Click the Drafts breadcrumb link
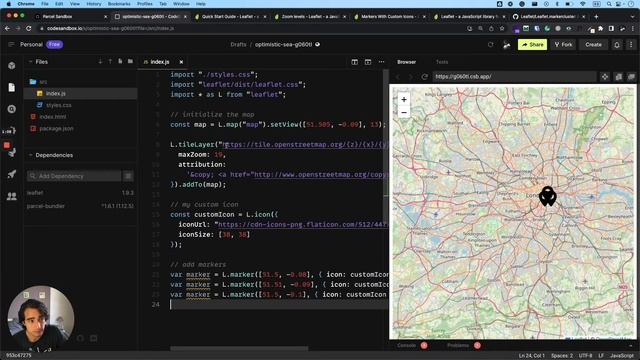Screen dimensions: 640x360 [x=238, y=44]
